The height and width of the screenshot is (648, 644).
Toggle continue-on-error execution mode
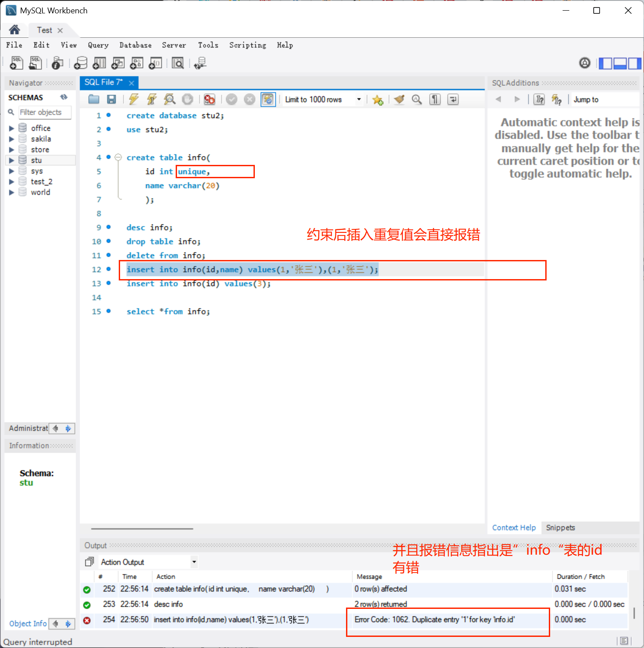tap(209, 100)
